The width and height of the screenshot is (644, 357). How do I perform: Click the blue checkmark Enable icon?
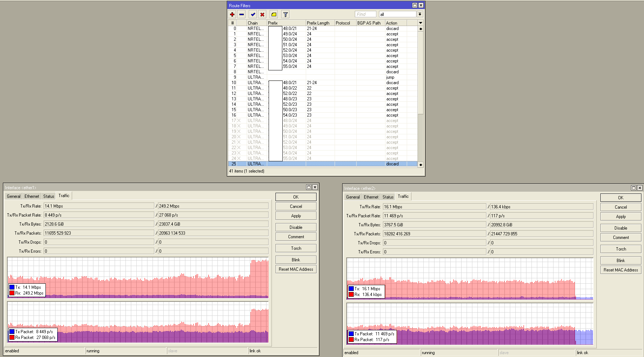click(253, 14)
